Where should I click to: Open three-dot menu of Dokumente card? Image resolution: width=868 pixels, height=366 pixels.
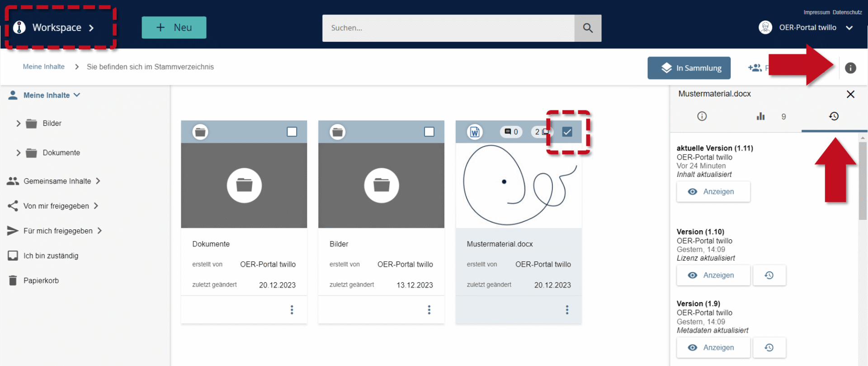292,310
